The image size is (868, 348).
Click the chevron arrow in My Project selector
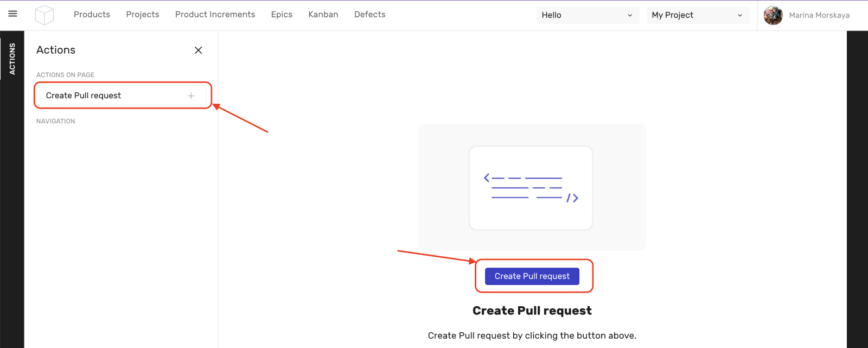740,15
